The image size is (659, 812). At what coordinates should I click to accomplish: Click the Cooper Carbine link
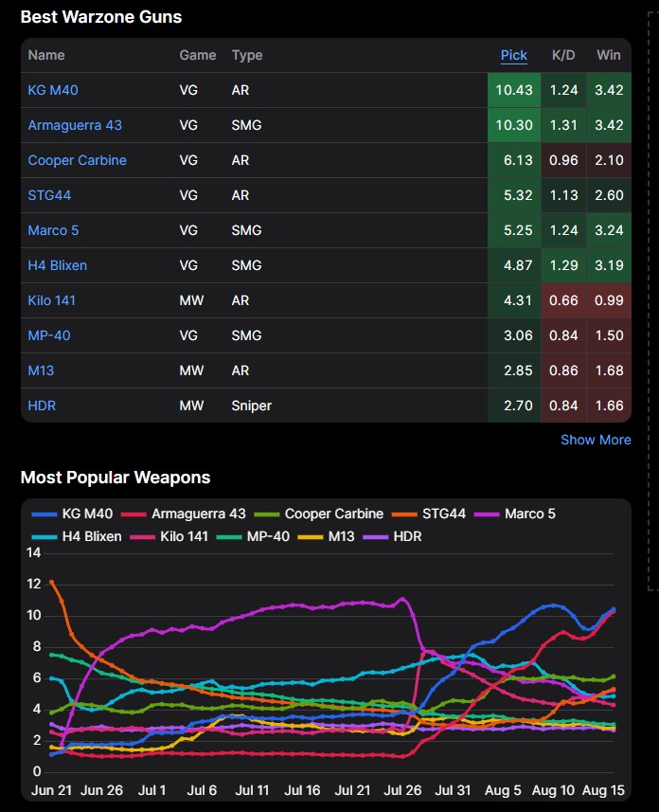point(77,160)
